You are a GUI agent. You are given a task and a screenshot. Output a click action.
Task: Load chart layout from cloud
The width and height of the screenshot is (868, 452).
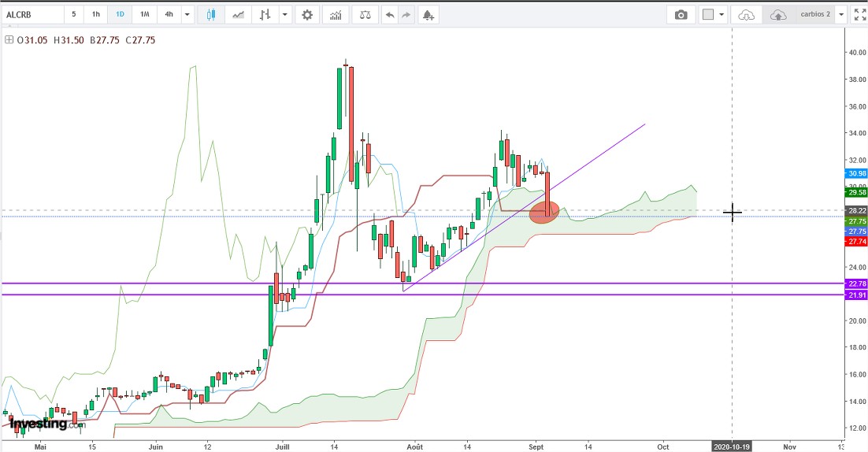tap(746, 15)
